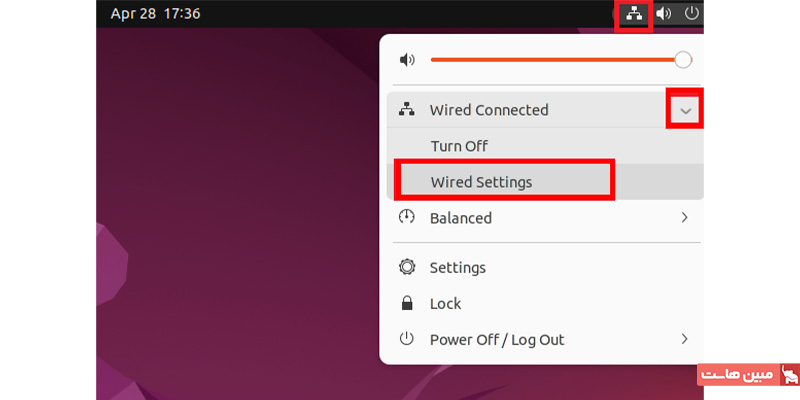Click the Lock padlock icon
The width and height of the screenshot is (800, 400).
coord(407,303)
